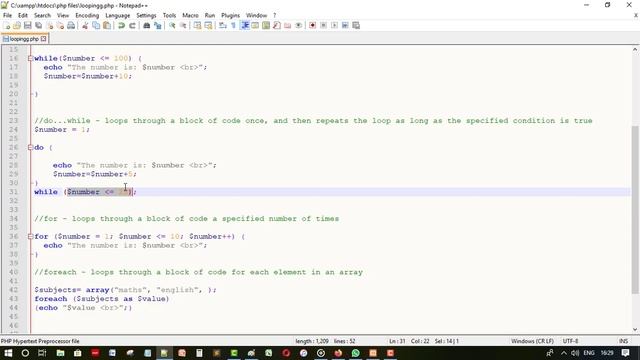Screen dimensions: 640x360
Task: Select the loopingg.php tab
Action: coord(24,39)
